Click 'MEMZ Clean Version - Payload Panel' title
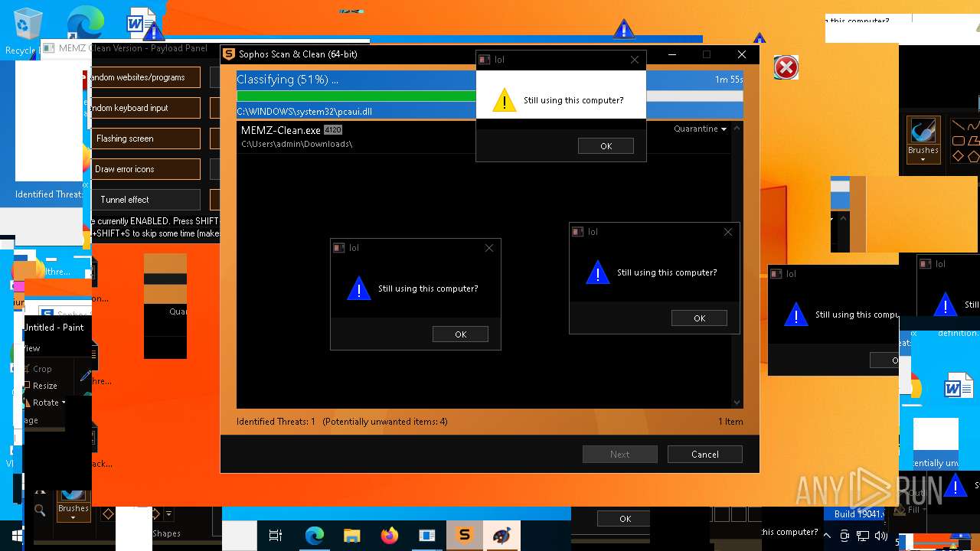This screenshot has width=980, height=551. pyautogui.click(x=132, y=48)
